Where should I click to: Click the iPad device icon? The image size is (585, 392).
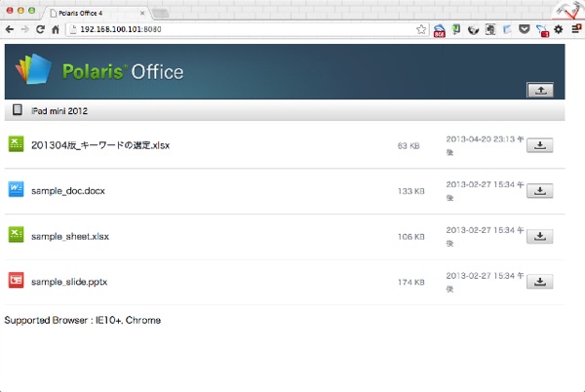18,110
